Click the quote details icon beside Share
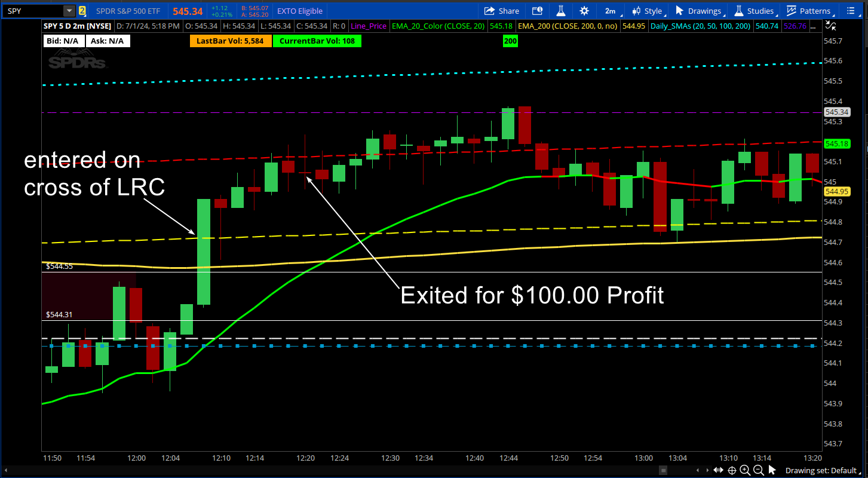The height and width of the screenshot is (478, 868). click(x=538, y=11)
